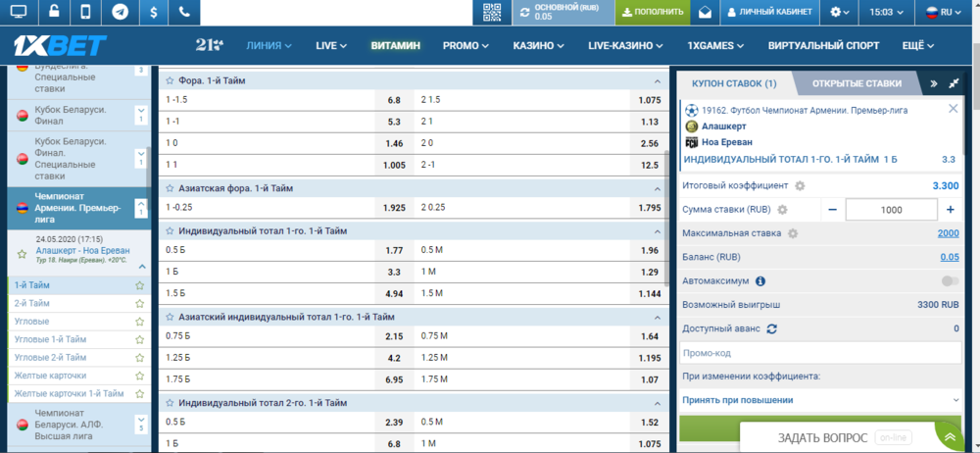
Task: Open the envelope messages icon
Action: (705, 12)
